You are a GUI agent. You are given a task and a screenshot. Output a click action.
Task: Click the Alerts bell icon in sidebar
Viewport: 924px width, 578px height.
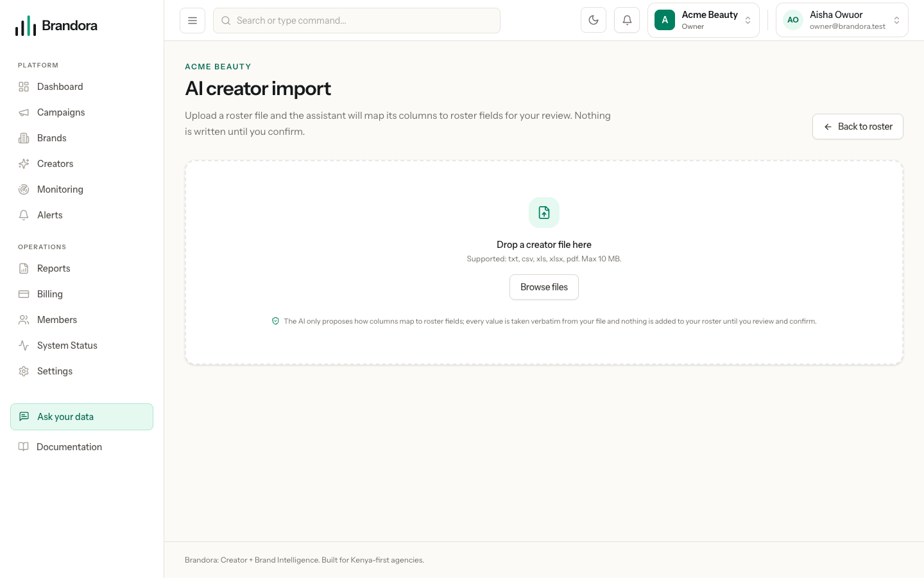(x=24, y=215)
